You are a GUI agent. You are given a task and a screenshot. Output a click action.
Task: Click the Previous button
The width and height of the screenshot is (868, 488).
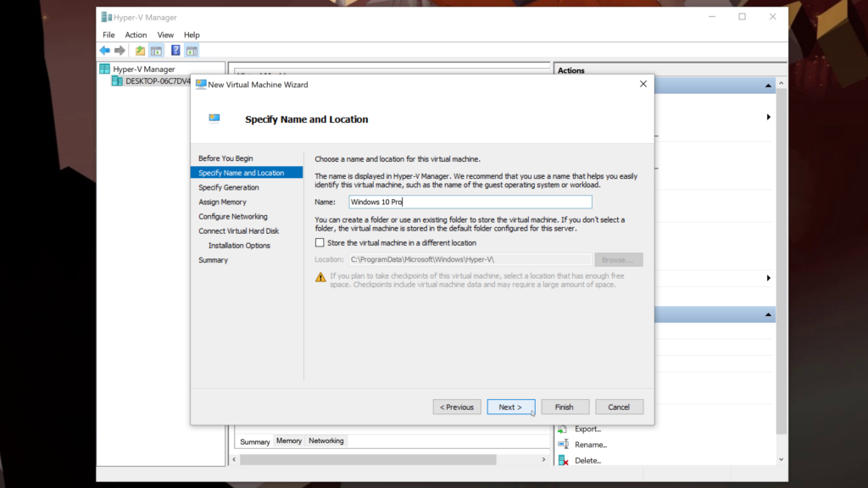457,408
